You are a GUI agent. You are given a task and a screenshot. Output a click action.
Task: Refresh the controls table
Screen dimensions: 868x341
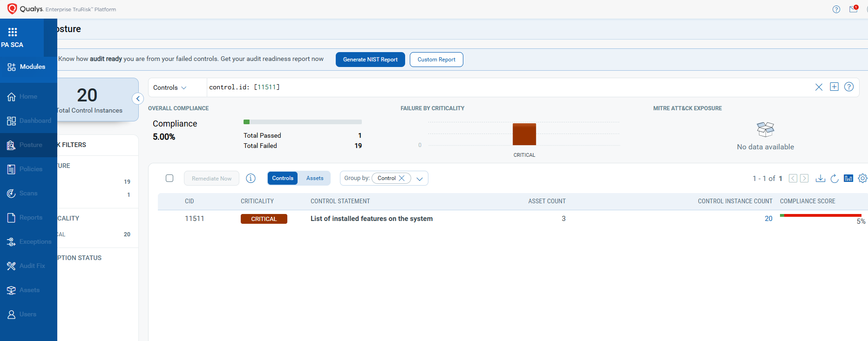(834, 178)
